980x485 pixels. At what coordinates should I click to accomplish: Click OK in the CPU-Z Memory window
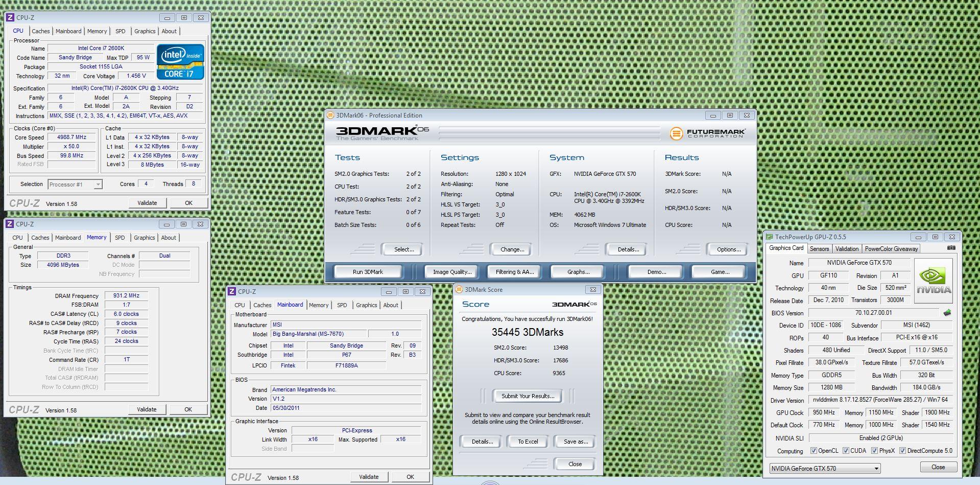(x=188, y=409)
